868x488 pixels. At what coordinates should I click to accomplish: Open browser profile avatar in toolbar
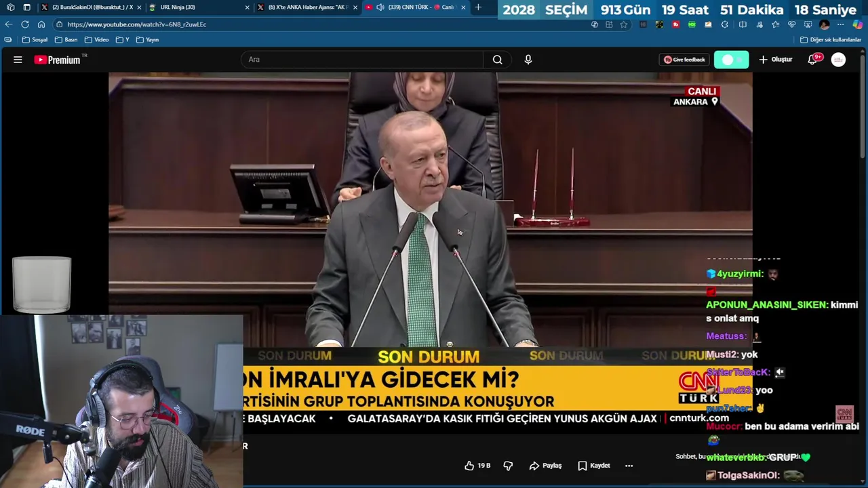coord(825,24)
